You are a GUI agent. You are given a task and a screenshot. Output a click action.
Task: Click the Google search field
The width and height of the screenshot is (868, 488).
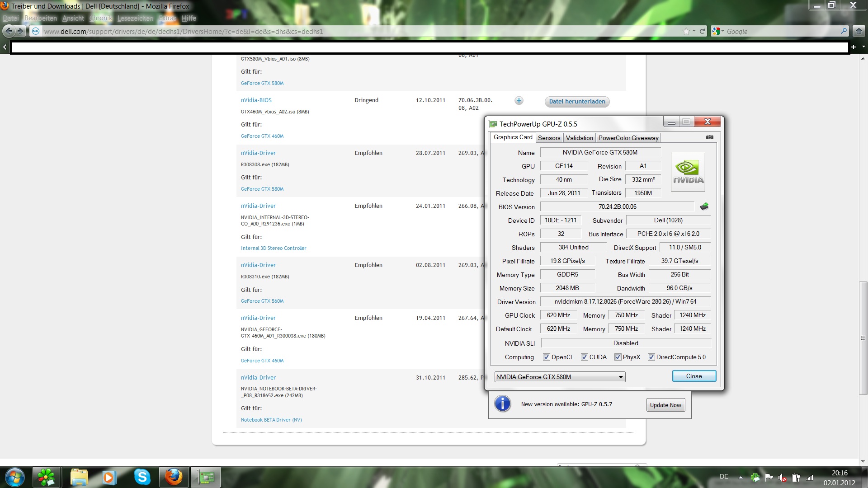(x=781, y=31)
